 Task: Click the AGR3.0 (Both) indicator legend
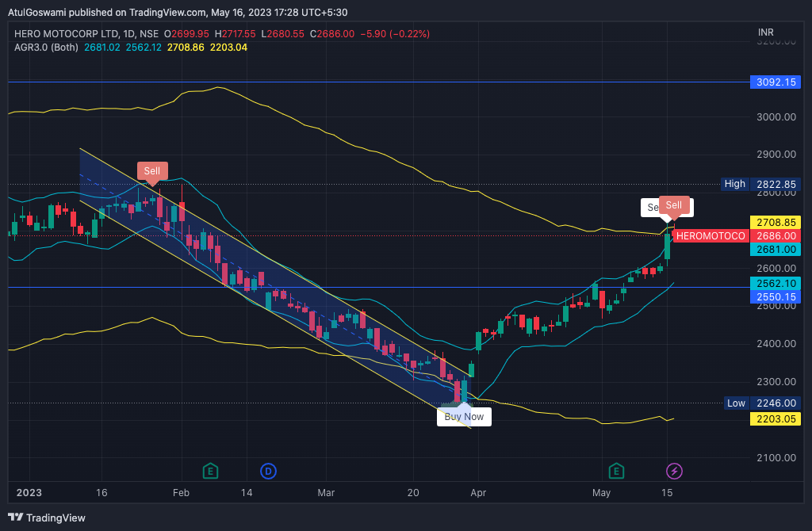pyautogui.click(x=46, y=47)
